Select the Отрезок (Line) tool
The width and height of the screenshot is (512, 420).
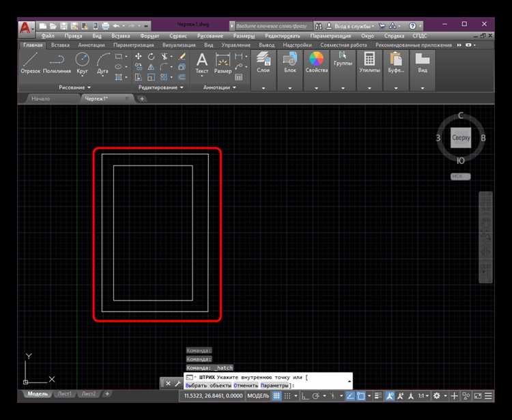tap(31, 62)
